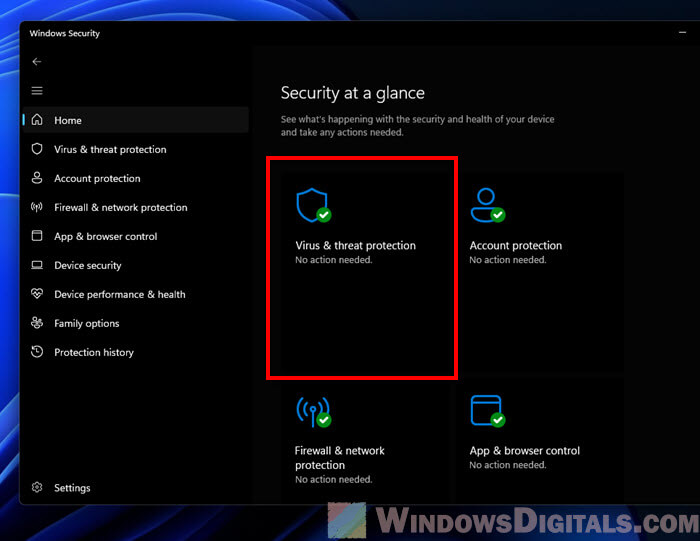700x541 pixels.
Task: Select Home in the sidebar
Action: 136,120
